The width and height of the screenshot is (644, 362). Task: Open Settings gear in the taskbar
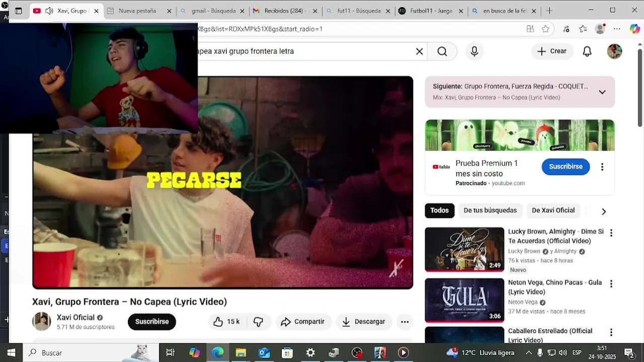(310, 353)
